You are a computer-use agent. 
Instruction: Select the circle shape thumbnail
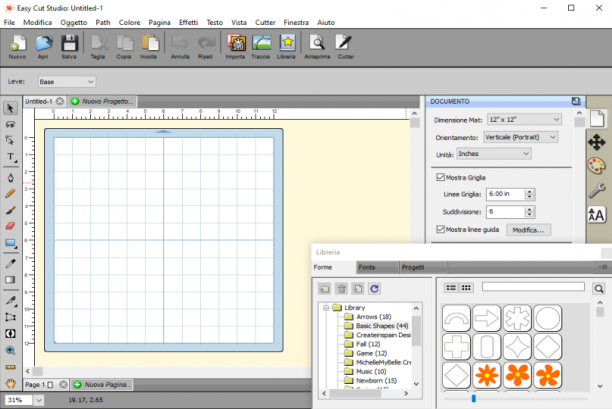pos(548,318)
